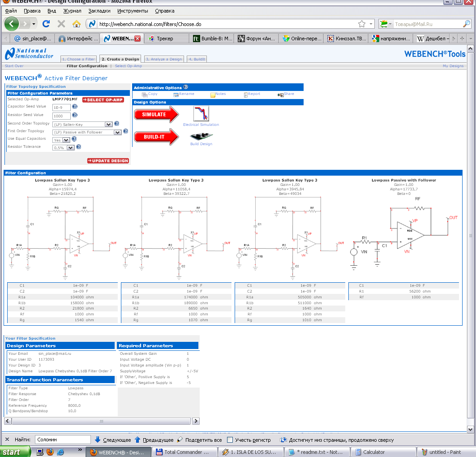Click the vertical page scrollbar down arrow
This screenshot has height=457, width=476.
(x=470, y=429)
